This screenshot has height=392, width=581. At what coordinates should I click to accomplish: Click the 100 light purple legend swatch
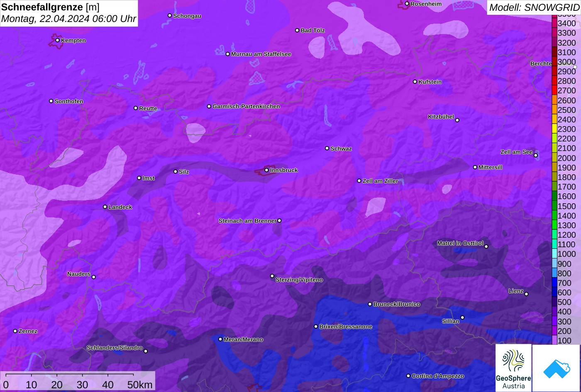(554, 341)
